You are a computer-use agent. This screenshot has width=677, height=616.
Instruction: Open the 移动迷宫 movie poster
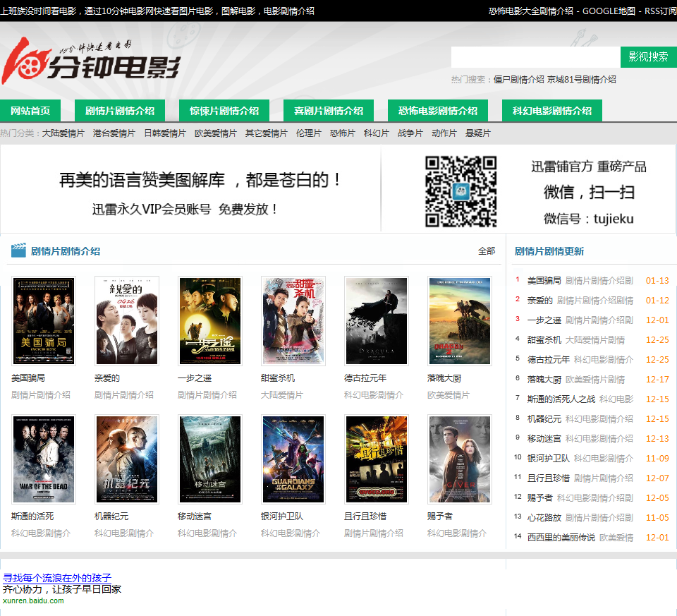click(210, 459)
